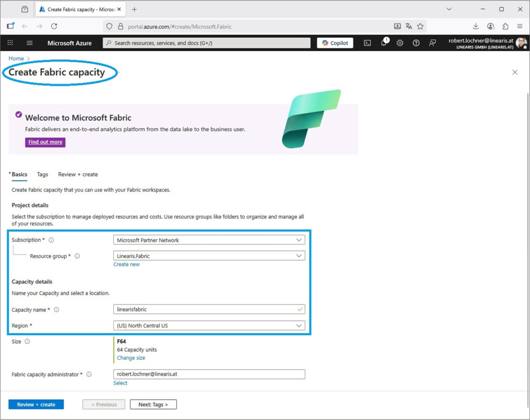This screenshot has width=530, height=420.
Task: Open the Help question mark icon
Action: click(416, 43)
